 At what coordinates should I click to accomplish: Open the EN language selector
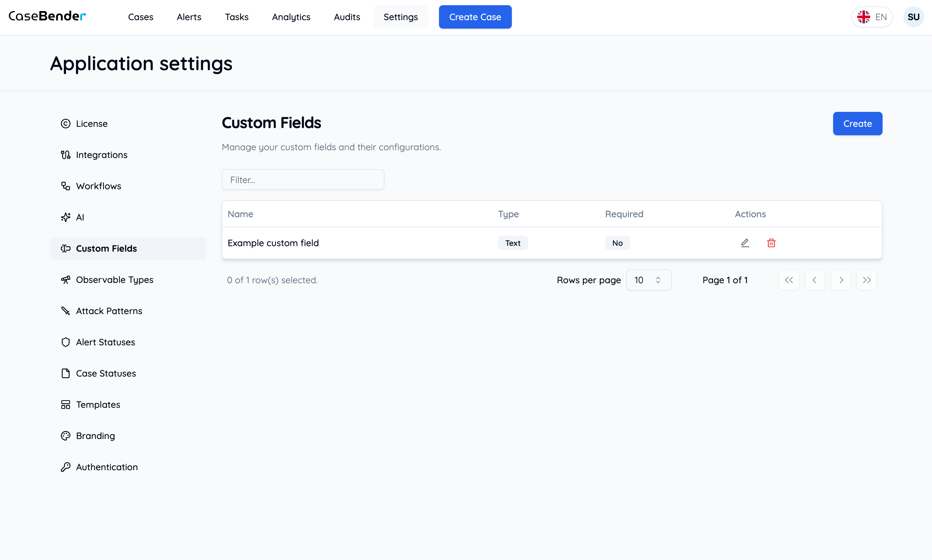pos(872,17)
